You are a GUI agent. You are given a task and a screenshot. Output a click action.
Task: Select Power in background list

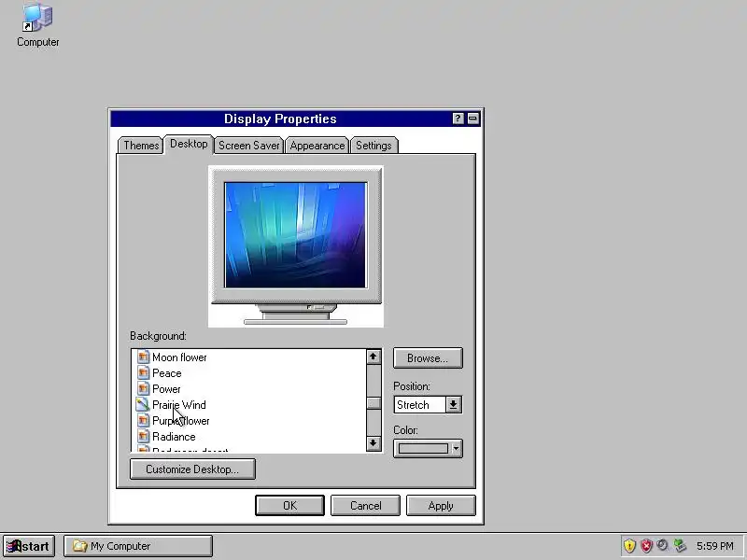166,389
